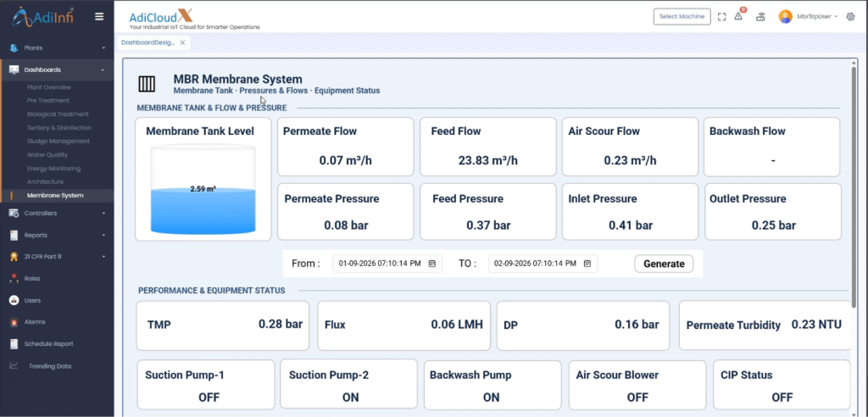Click the Plants sidebar icon

click(14, 48)
